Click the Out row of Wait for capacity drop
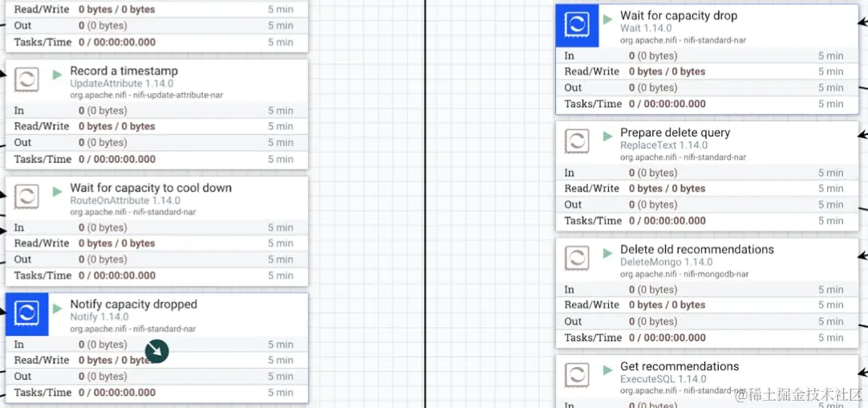 (707, 88)
